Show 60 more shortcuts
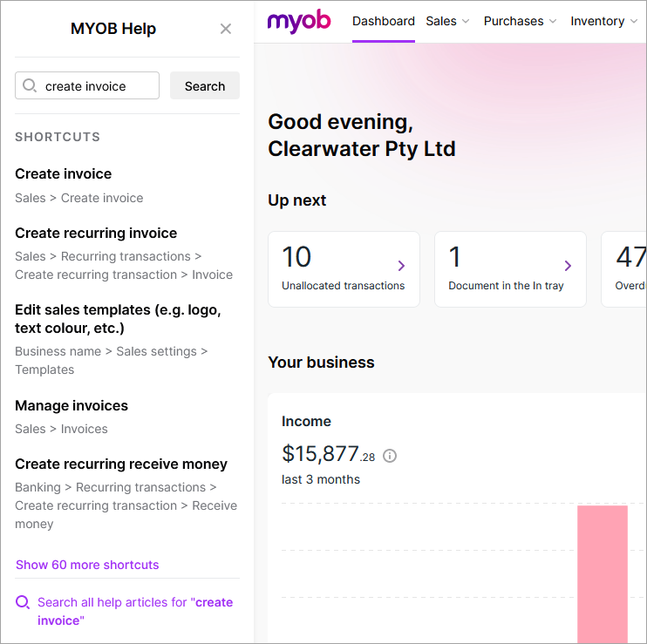The image size is (647, 644). [x=87, y=565]
